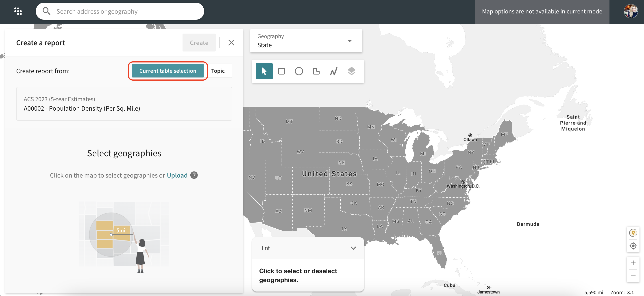Close the Create a report panel
644x296 pixels.
(231, 43)
